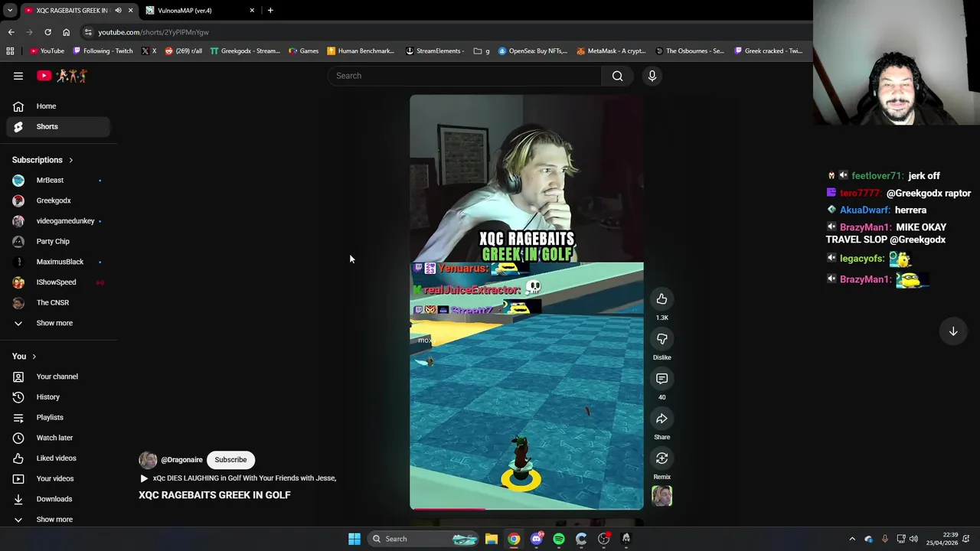Screen dimensions: 980x551
Task: Open the MaximusBlack channel
Action: 58,262
